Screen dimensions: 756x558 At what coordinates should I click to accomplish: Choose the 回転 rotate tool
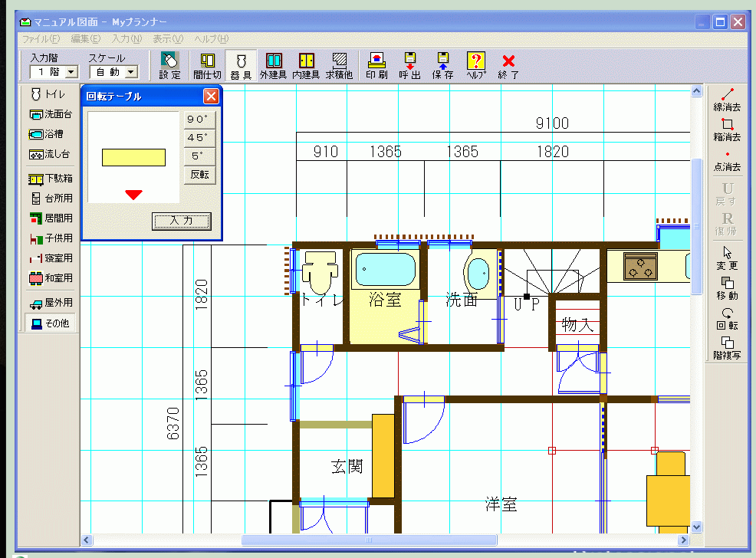click(x=727, y=318)
